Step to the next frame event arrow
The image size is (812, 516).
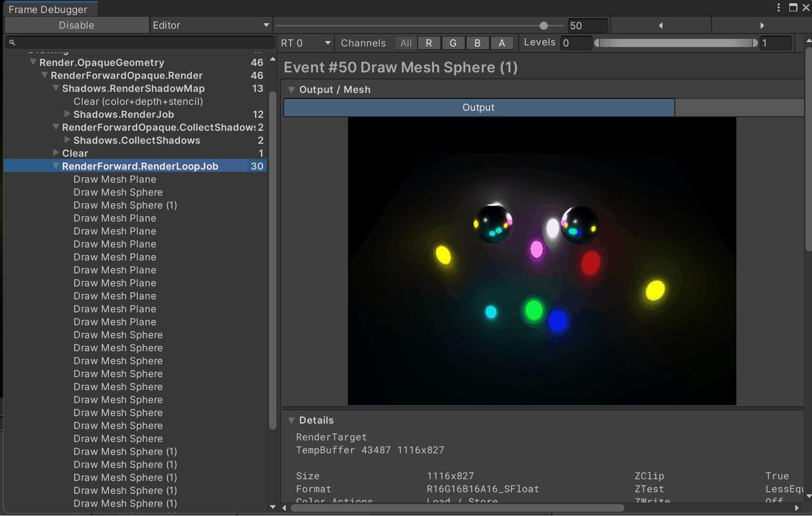(x=762, y=25)
